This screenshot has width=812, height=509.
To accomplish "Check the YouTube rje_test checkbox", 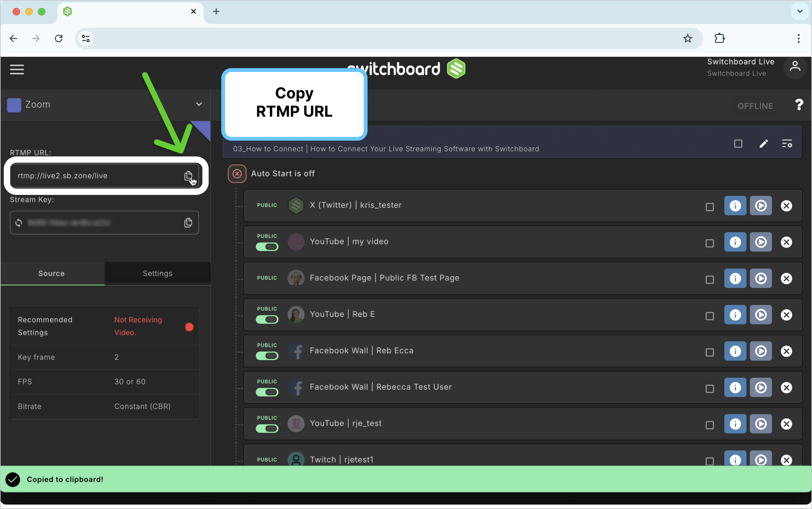I will point(710,425).
